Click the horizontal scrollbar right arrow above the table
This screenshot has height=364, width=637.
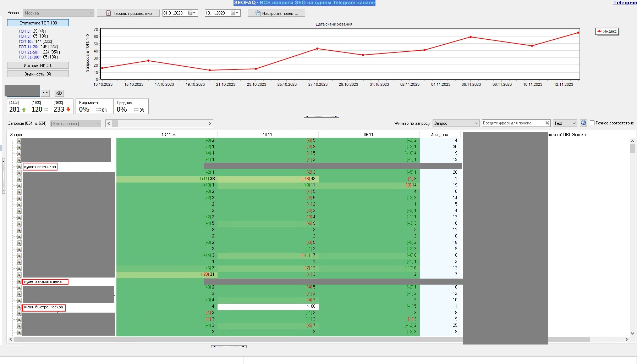point(210,124)
